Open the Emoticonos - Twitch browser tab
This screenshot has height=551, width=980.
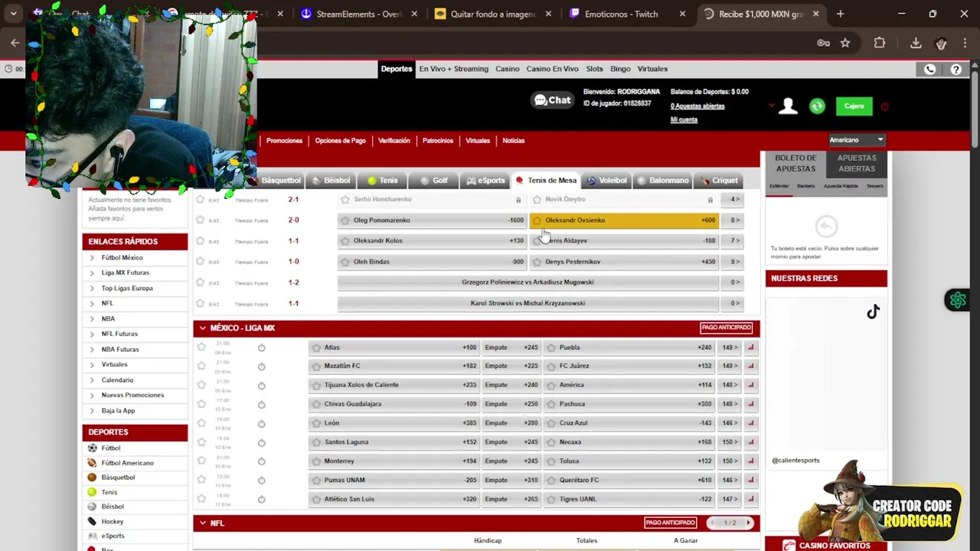(621, 14)
